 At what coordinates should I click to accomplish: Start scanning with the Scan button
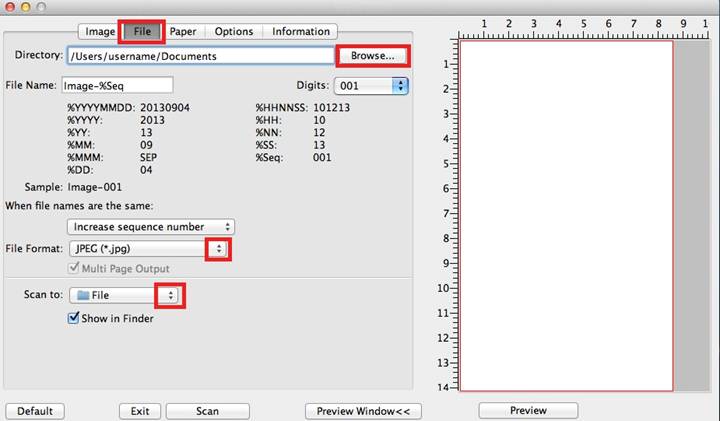point(207,411)
